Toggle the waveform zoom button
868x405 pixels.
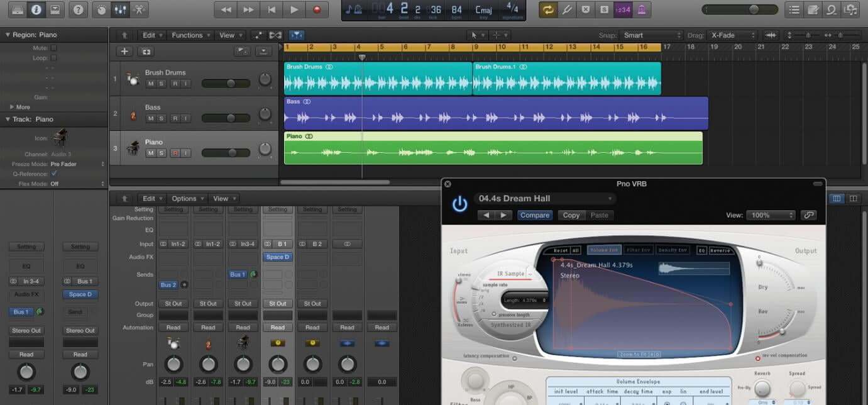click(771, 35)
